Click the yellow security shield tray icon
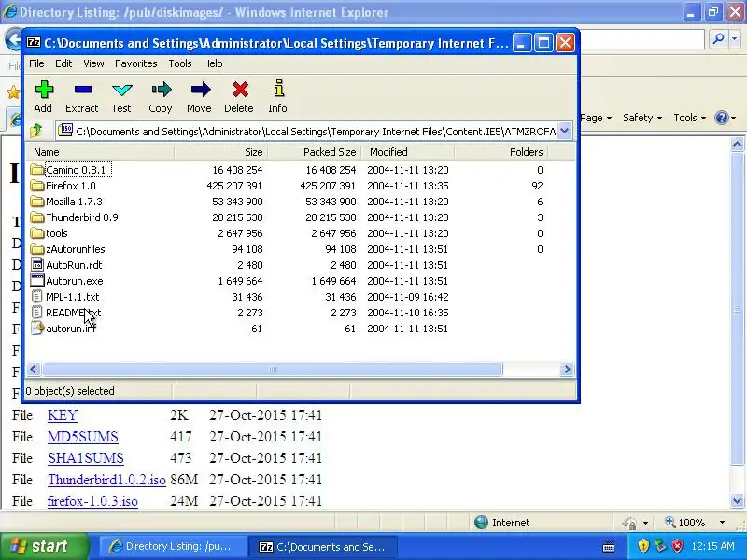The image size is (747, 560). pyautogui.click(x=643, y=546)
